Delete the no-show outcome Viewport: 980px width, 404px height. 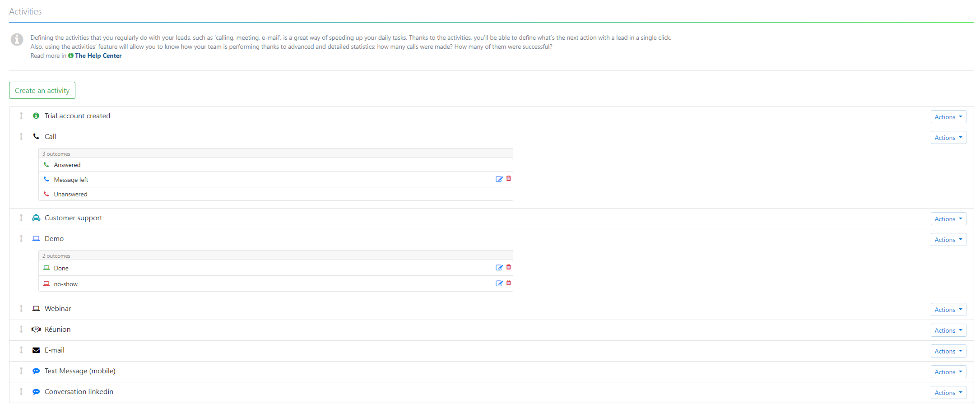pyautogui.click(x=509, y=283)
